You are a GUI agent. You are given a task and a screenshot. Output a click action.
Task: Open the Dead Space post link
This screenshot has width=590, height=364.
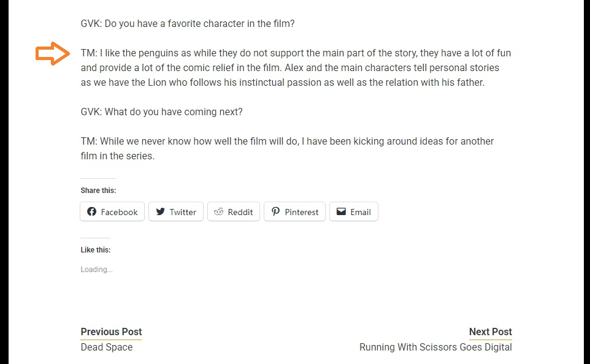[x=107, y=347]
